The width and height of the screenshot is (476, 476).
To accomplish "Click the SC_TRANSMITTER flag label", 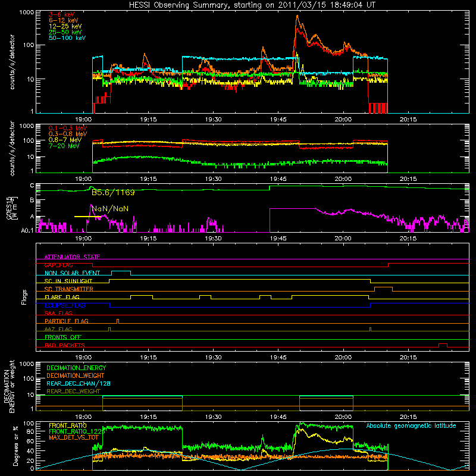I will tap(69, 289).
